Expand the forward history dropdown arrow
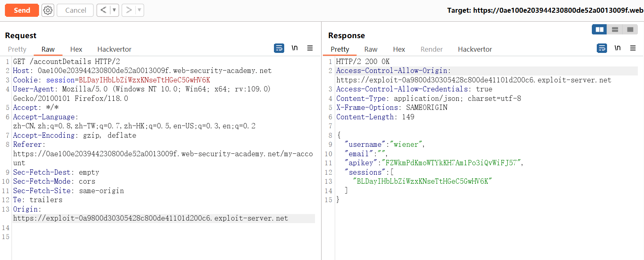Viewport: 644px width, 260px height. (x=140, y=10)
